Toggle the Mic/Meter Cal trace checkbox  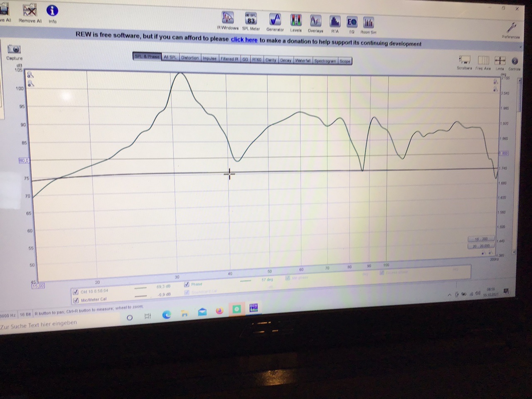coord(76,300)
